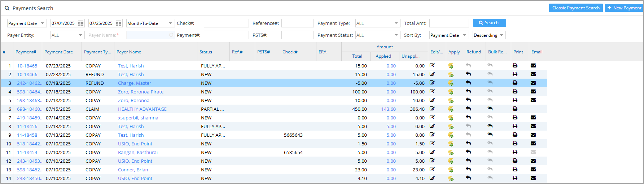Viewport: 644px width, 184px height.
Task: Edit the Conner, Brian payment
Action: (x=432, y=170)
